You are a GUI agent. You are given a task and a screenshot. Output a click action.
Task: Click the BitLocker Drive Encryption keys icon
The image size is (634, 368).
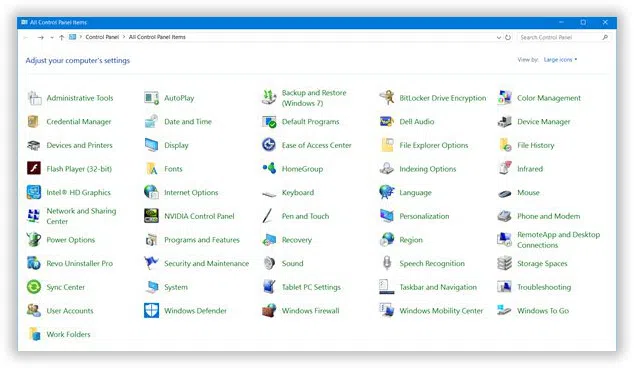point(387,97)
